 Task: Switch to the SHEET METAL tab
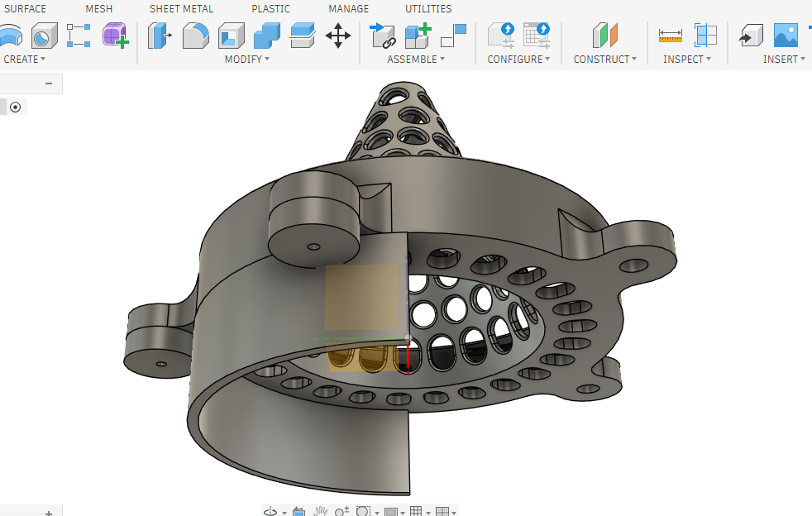[181, 9]
